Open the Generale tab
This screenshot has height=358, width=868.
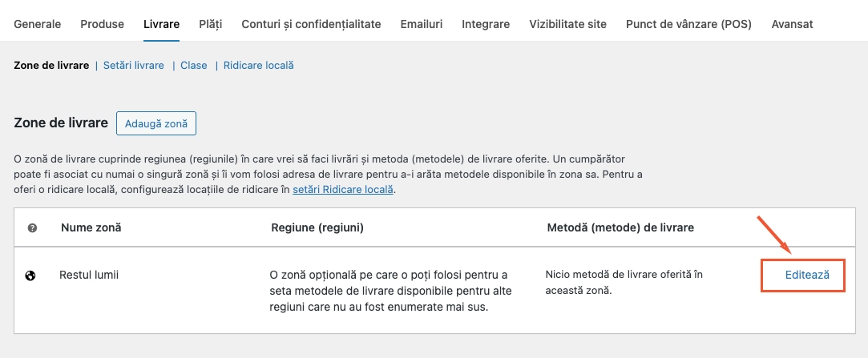point(37,24)
